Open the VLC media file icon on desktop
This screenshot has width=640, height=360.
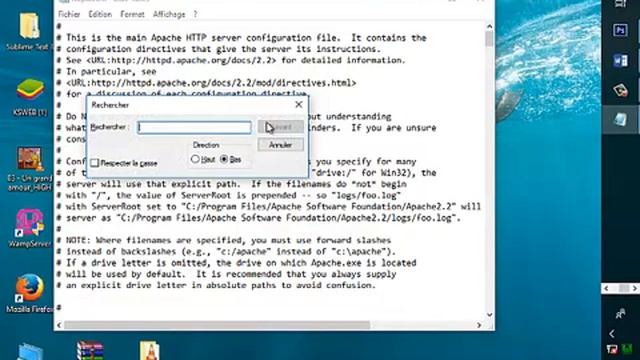[x=149, y=350]
